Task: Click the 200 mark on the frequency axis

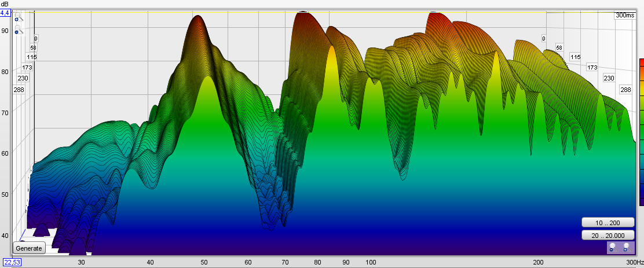Action: 539,263
